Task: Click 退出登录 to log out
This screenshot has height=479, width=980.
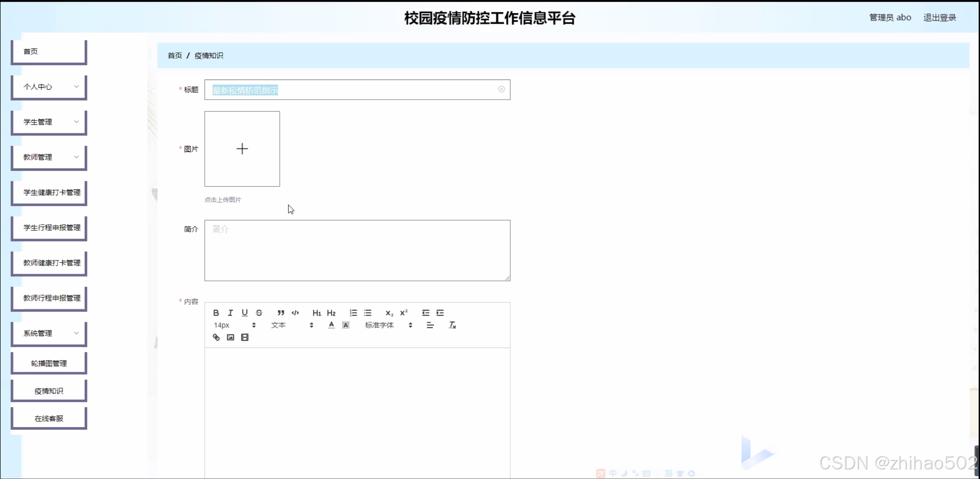Action: point(939,18)
